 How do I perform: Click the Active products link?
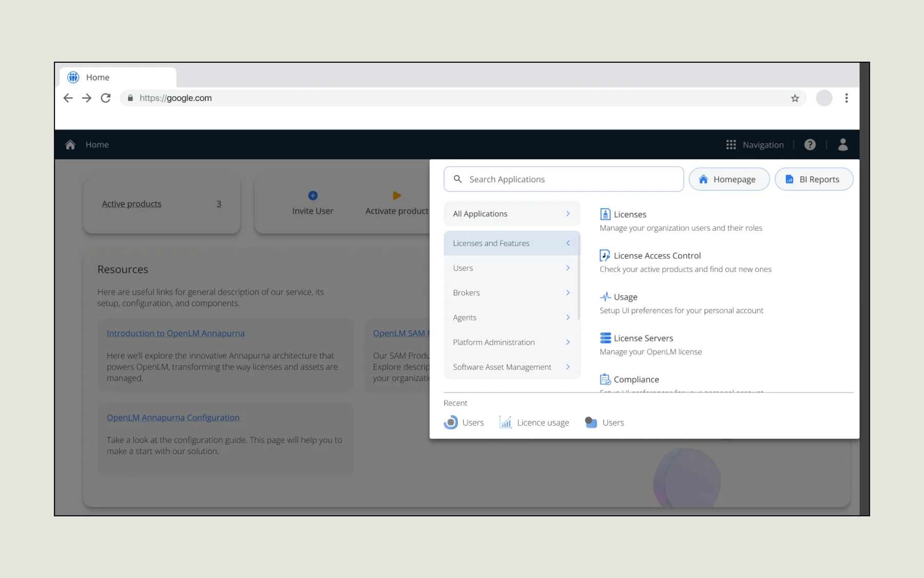tap(131, 204)
